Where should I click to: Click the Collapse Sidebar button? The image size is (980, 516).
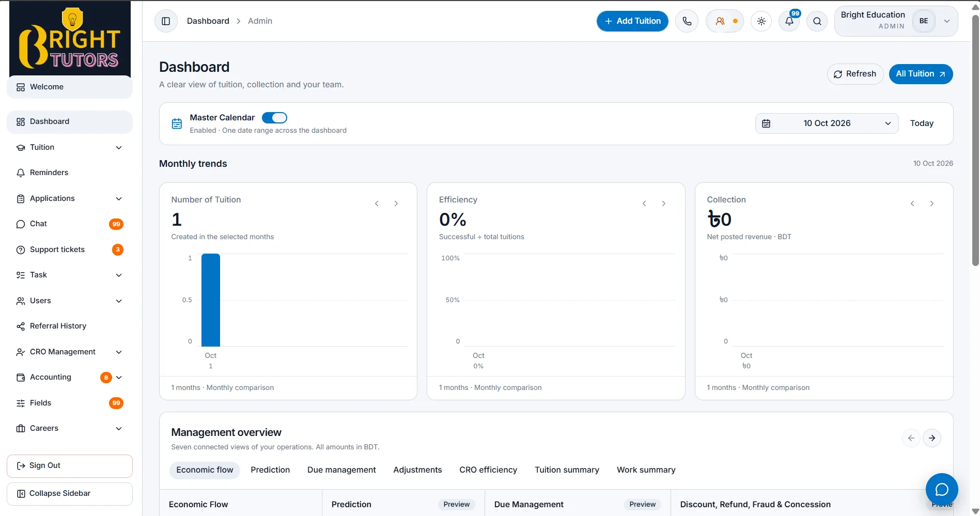coord(70,494)
